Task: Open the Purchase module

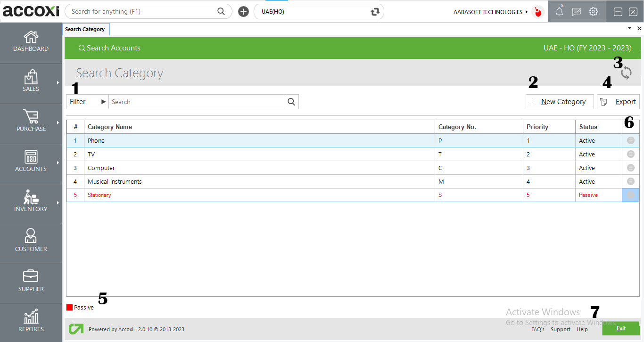Action: click(31, 122)
